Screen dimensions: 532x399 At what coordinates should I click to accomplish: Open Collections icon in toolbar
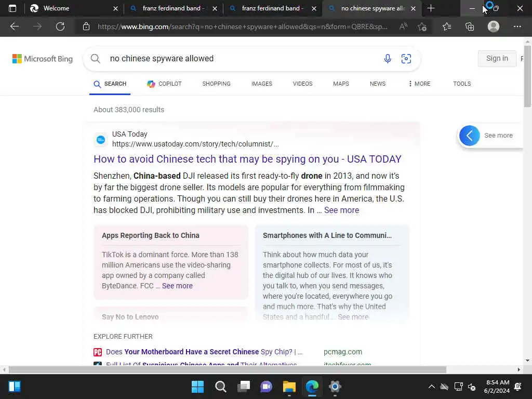click(x=470, y=26)
